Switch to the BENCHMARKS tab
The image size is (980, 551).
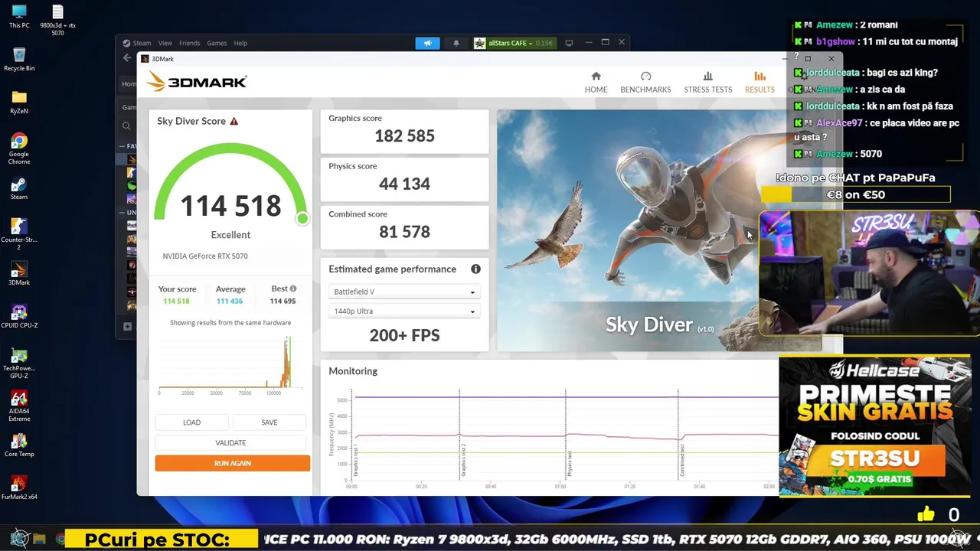pos(645,82)
